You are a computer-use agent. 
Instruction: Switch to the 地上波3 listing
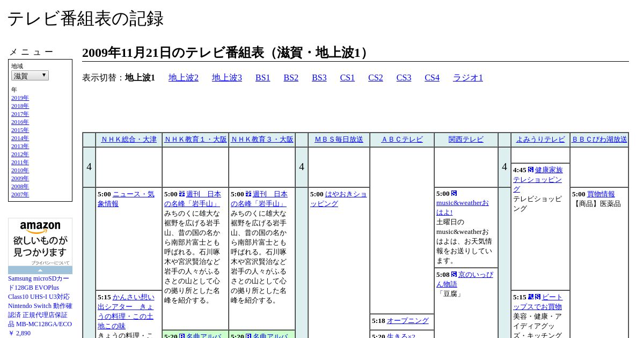pos(227,78)
